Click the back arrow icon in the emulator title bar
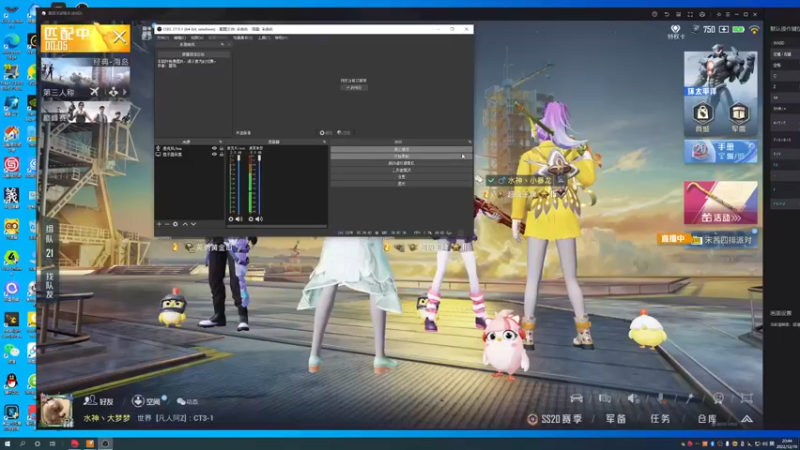Screen dimensions: 800x450 tap(666, 14)
